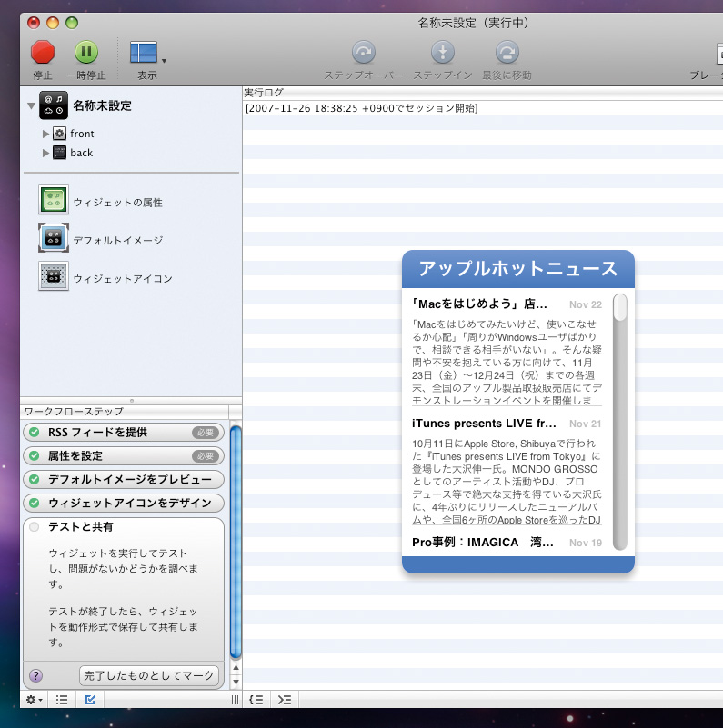
Task: Collapse the 名称未設定 project tree
Action: [32, 106]
